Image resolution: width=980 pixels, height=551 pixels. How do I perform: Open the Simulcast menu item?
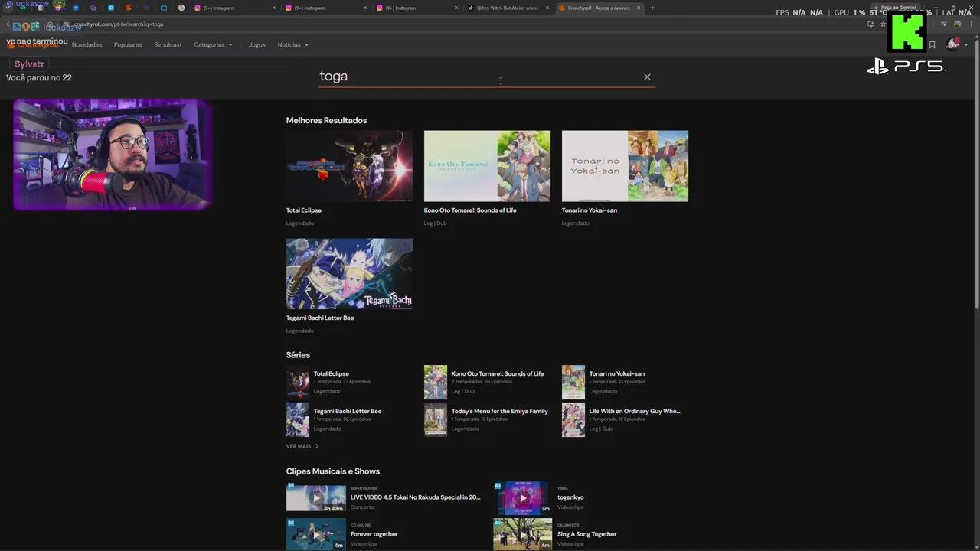coord(168,45)
